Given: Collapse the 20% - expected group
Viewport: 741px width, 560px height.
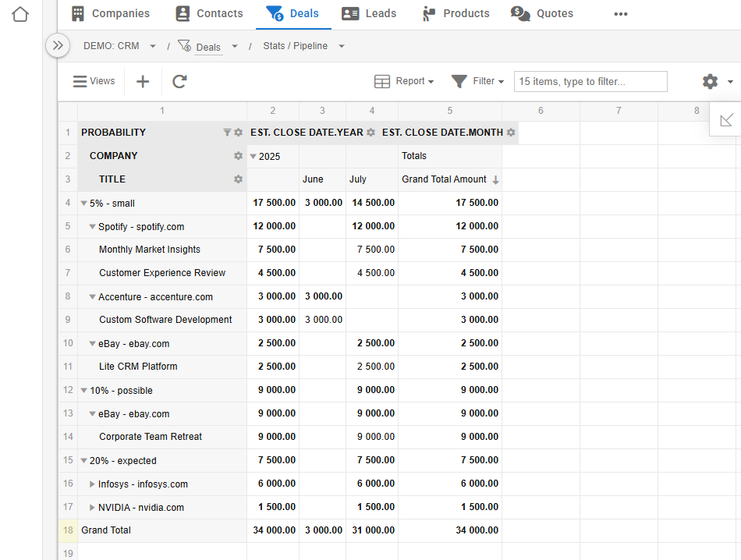Looking at the screenshot, I should [x=83, y=461].
